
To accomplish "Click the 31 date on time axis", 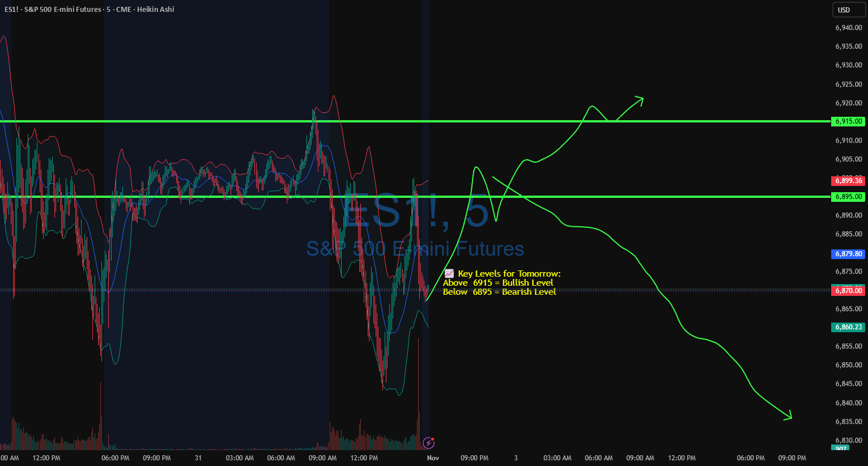I will click(x=198, y=457).
